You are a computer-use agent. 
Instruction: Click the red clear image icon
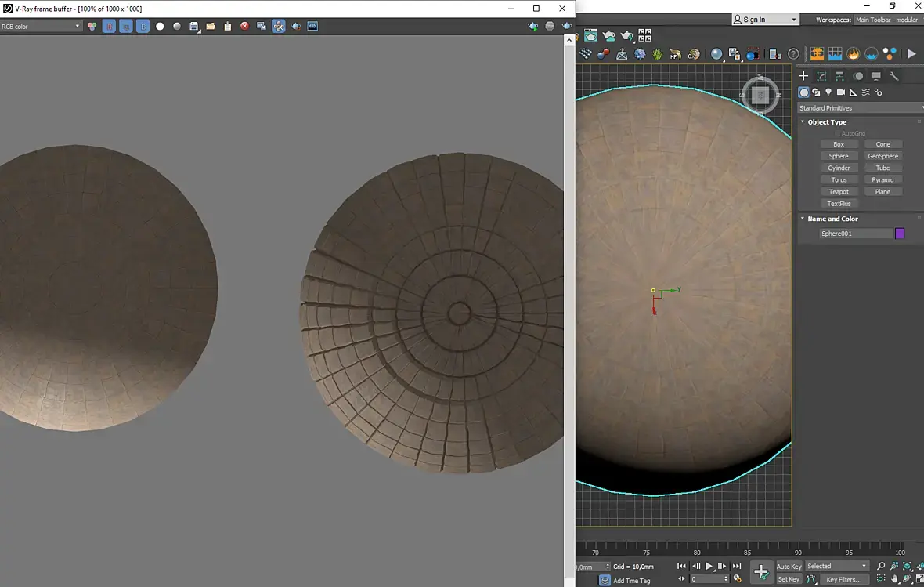coord(244,27)
